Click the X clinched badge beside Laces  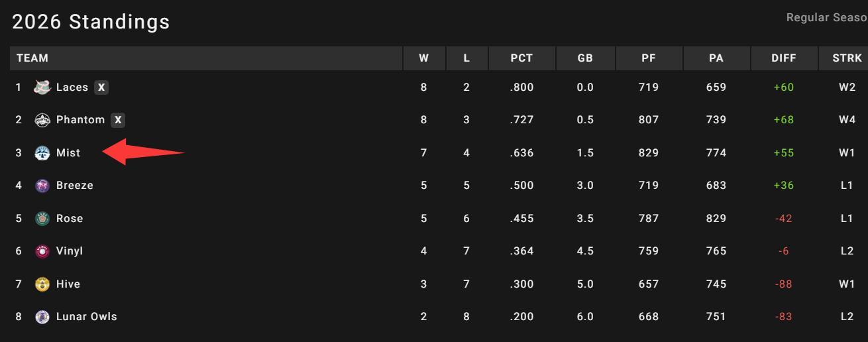tap(101, 87)
